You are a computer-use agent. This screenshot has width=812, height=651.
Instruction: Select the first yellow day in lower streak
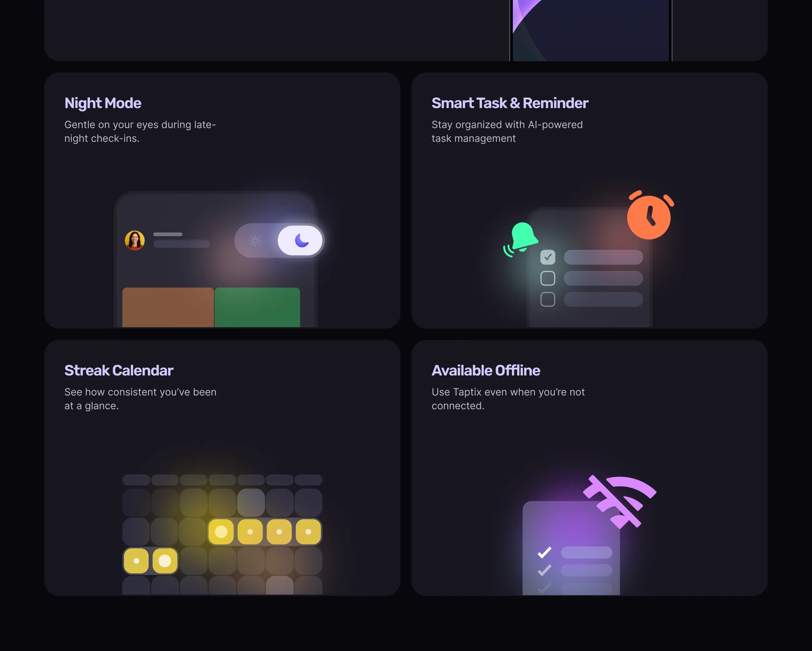point(136,561)
